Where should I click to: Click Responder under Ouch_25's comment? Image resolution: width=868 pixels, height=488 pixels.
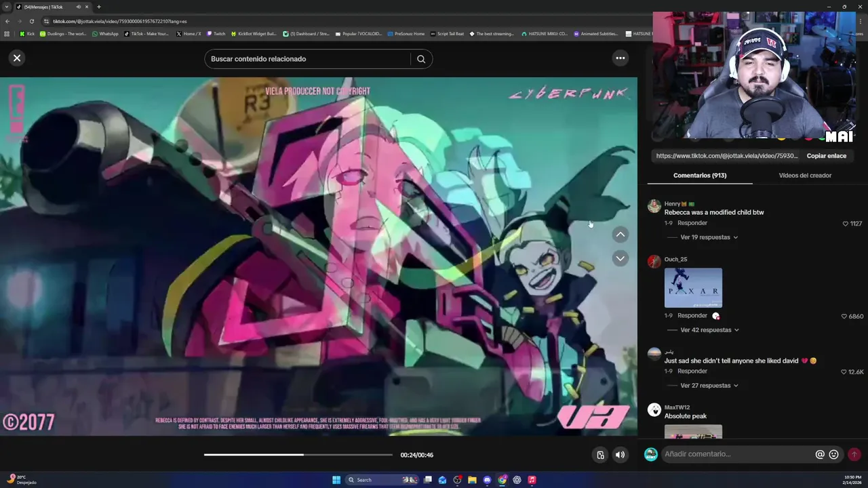[x=692, y=315]
